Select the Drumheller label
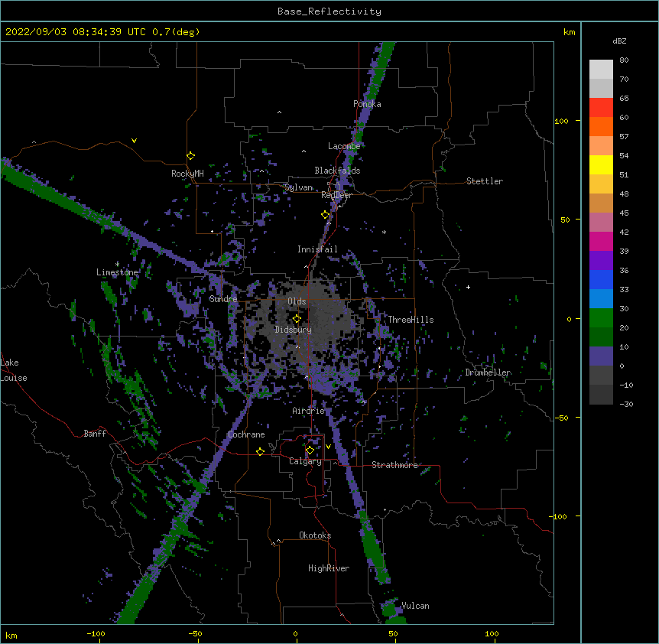659x644 pixels. (488, 372)
